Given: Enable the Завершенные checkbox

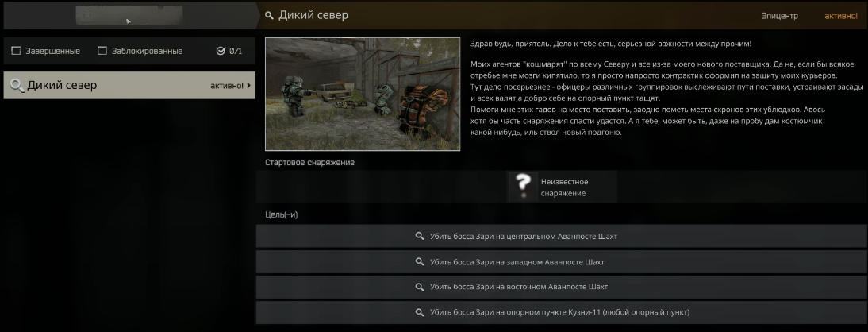Looking at the screenshot, I should click(16, 51).
